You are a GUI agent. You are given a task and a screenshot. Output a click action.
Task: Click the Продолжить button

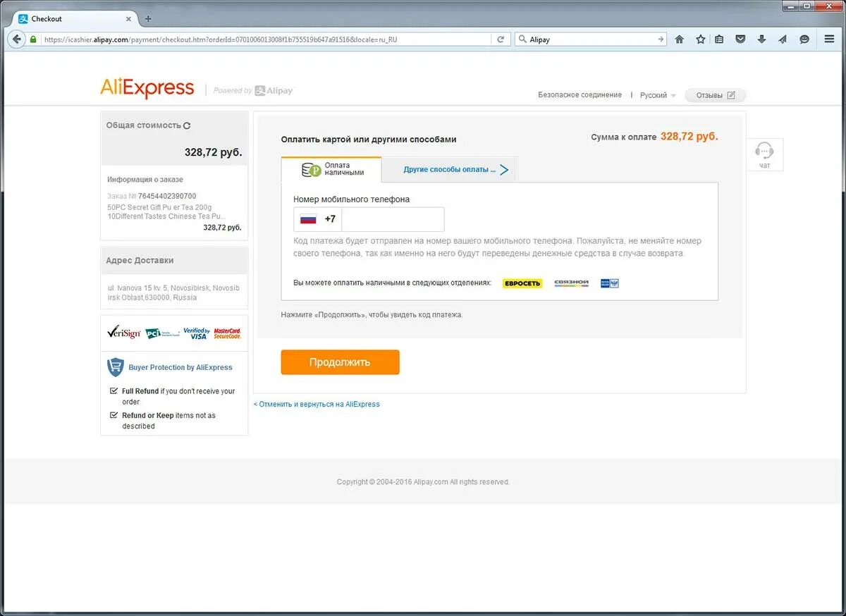click(x=340, y=362)
